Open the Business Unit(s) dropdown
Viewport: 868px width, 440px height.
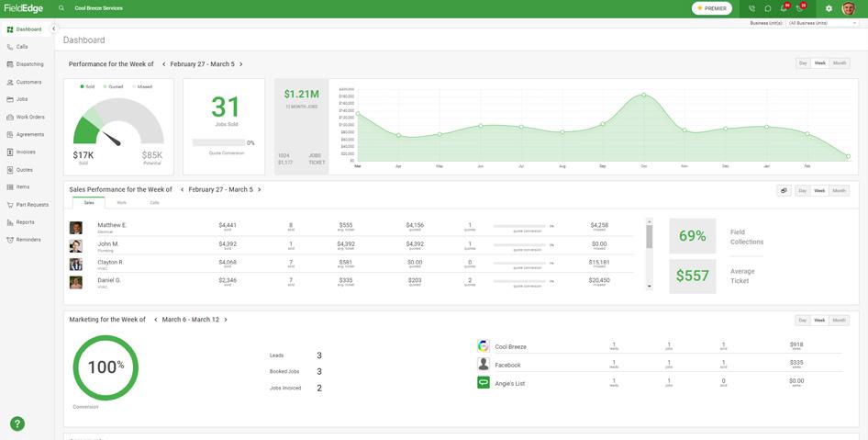822,23
